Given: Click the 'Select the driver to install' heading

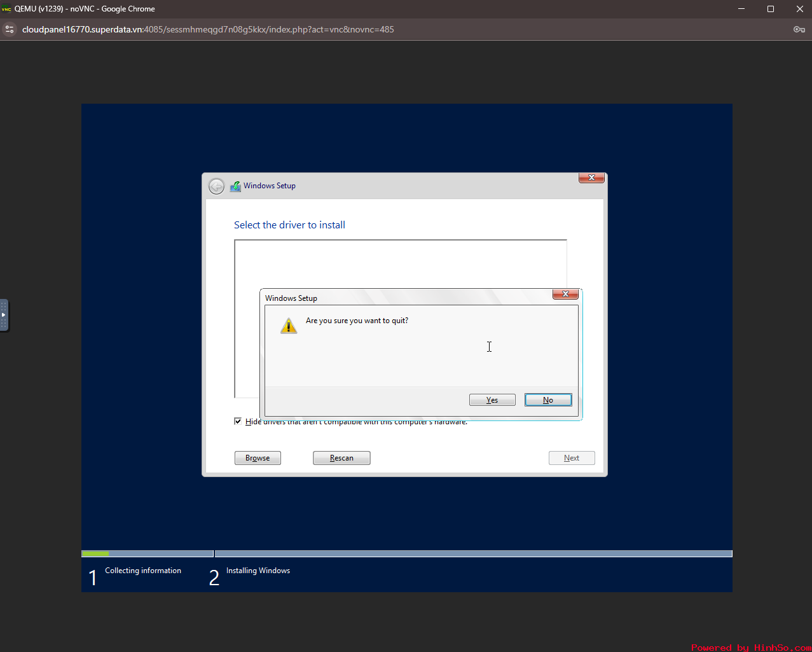Looking at the screenshot, I should 289,225.
